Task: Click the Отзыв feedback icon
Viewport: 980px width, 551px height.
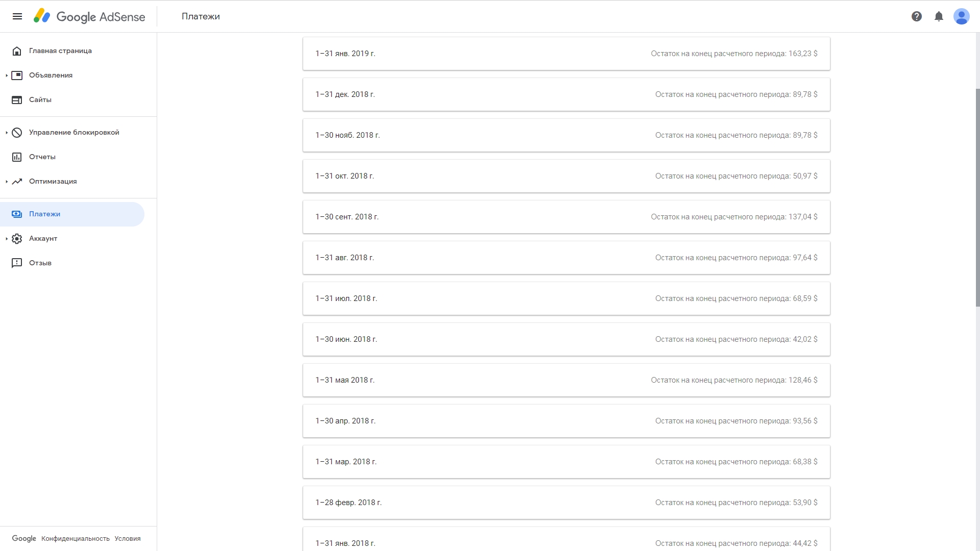Action: (x=17, y=263)
